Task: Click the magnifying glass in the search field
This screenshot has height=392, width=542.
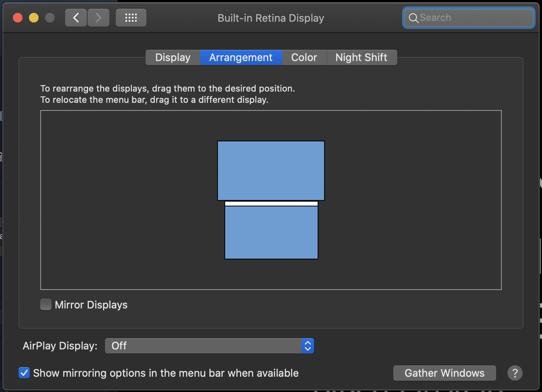Action: pyautogui.click(x=413, y=18)
